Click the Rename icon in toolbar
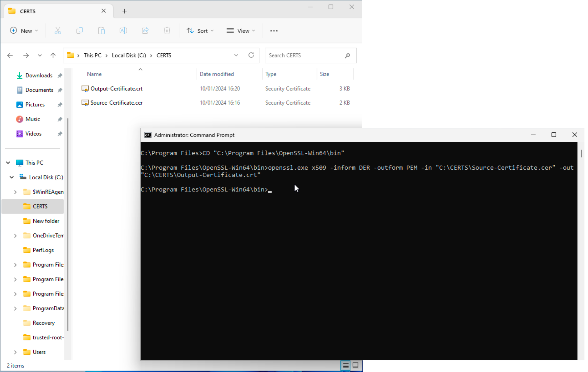The height and width of the screenshot is (372, 588). coord(123,31)
